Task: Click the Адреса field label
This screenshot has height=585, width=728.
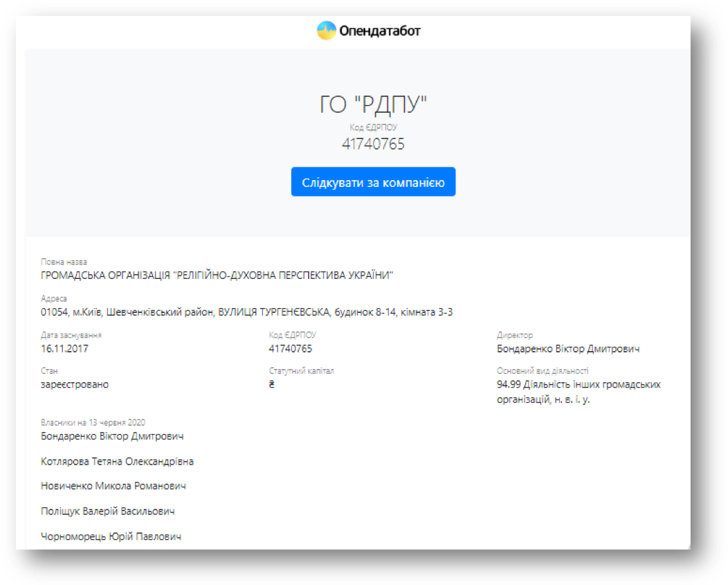Action: pos(54,299)
